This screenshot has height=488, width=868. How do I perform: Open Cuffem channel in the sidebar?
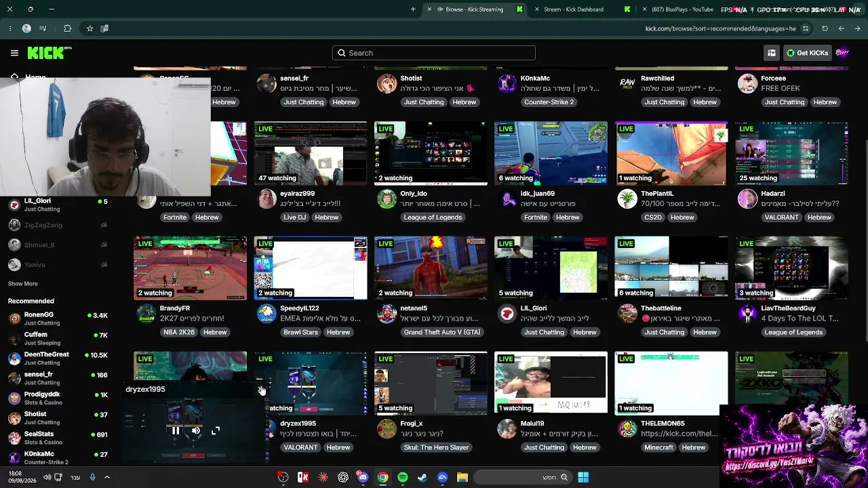point(58,338)
